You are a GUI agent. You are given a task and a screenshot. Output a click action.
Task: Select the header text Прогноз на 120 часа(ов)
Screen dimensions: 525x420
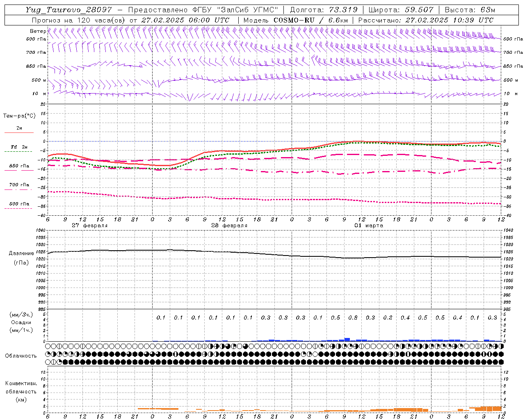click(79, 20)
